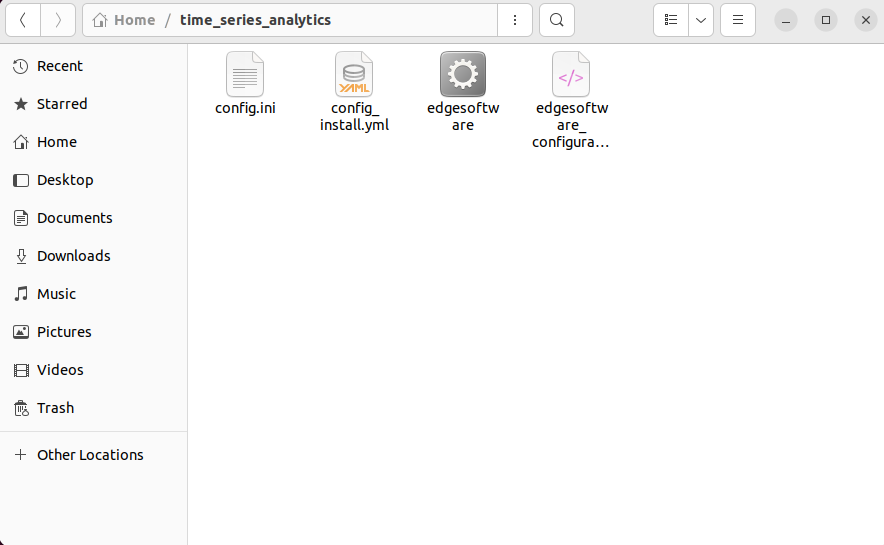Switch to list view
Image resolution: width=884 pixels, height=545 pixels.
(671, 20)
